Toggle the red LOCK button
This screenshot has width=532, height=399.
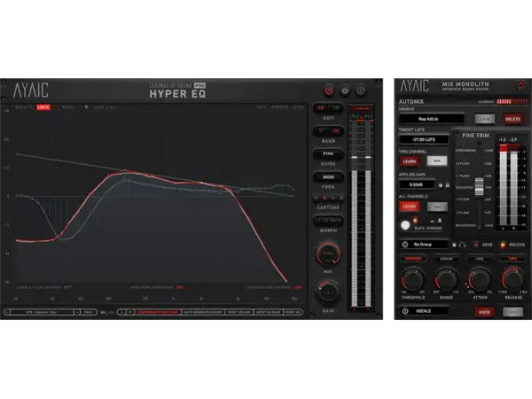[43, 107]
